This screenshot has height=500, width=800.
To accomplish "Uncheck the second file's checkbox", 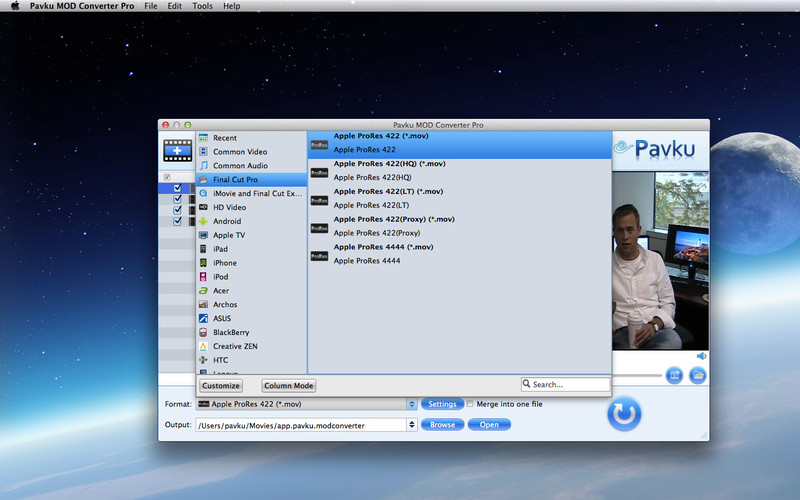I will [x=177, y=199].
